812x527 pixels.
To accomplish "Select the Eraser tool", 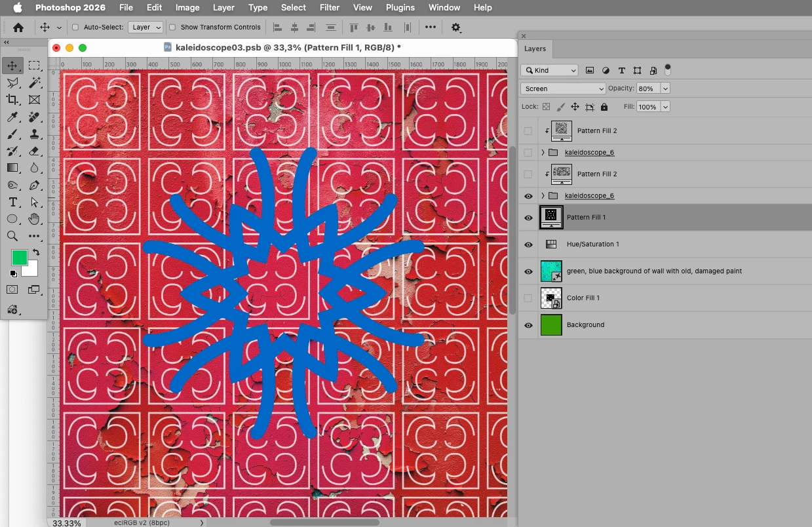I will 34,151.
